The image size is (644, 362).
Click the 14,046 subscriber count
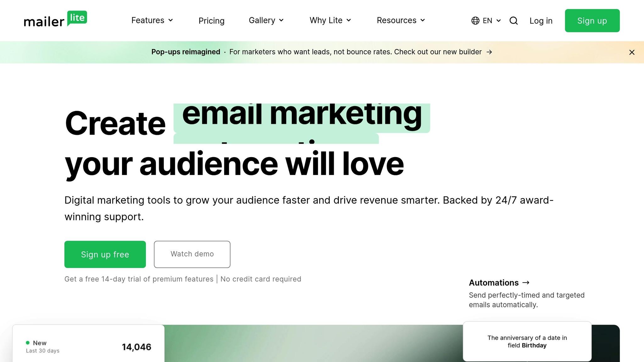pos(136,347)
